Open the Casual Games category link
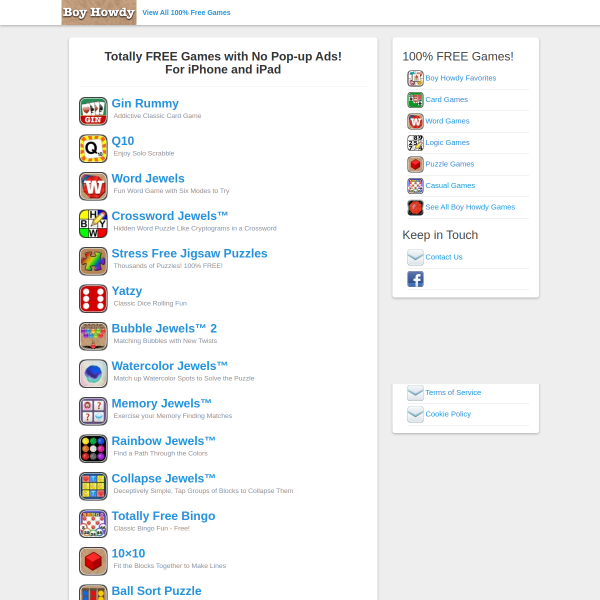The image size is (600, 600). [x=450, y=185]
